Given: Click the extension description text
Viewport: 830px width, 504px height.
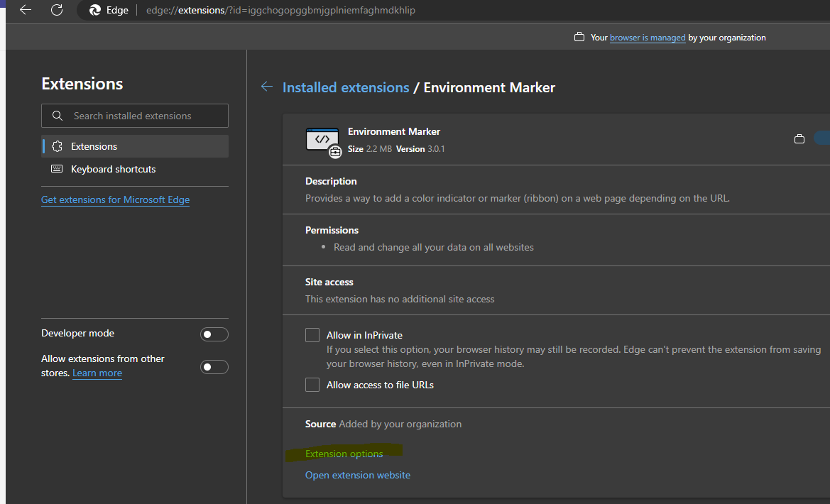Looking at the screenshot, I should click(517, 198).
